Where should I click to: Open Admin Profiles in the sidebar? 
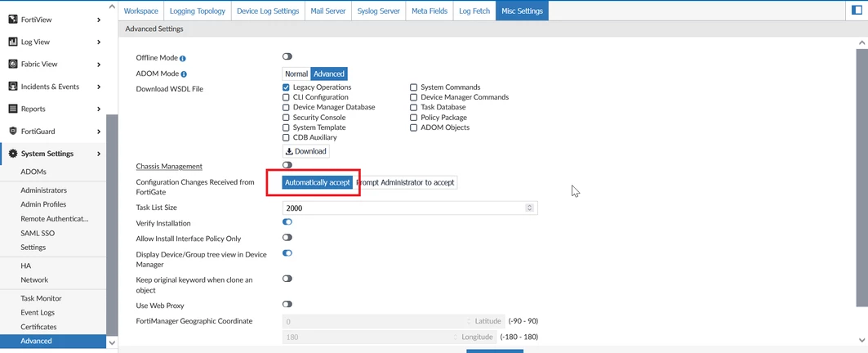43,204
